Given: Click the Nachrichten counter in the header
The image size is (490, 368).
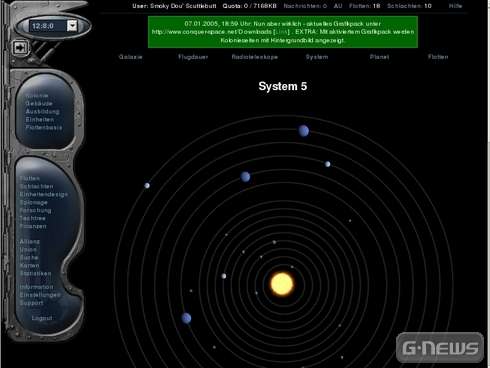Looking at the screenshot, I should coord(305,6).
